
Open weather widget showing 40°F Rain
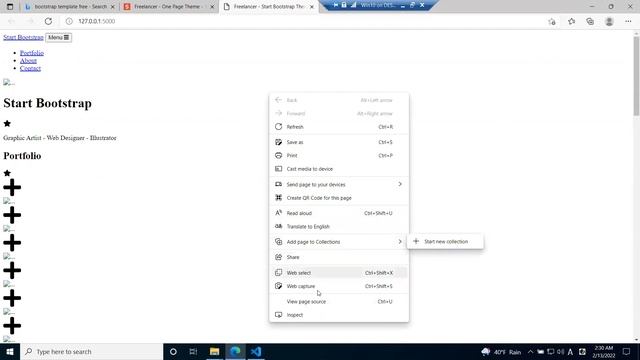501,351
